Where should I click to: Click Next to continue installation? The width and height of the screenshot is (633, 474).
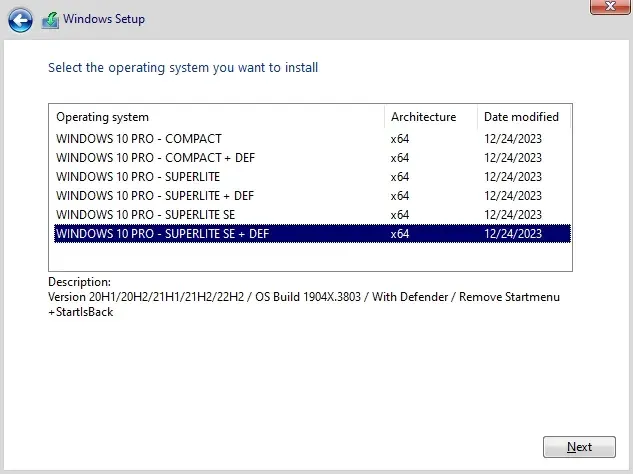click(x=579, y=447)
